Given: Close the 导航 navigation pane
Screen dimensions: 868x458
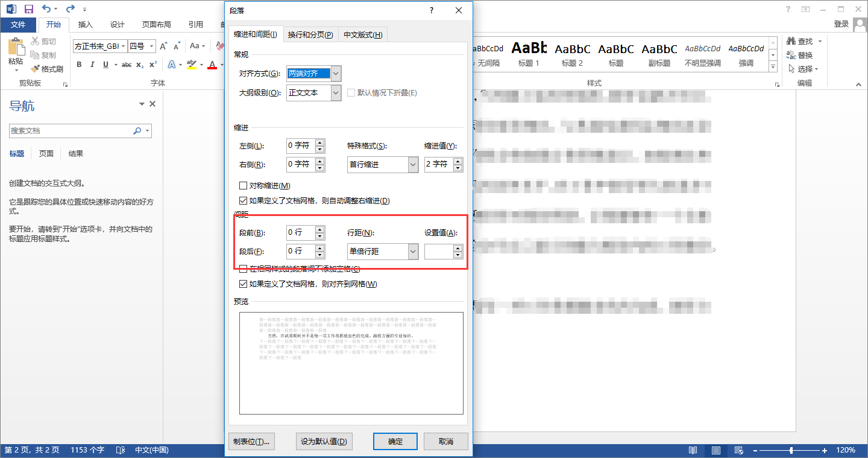Looking at the screenshot, I should tap(153, 104).
